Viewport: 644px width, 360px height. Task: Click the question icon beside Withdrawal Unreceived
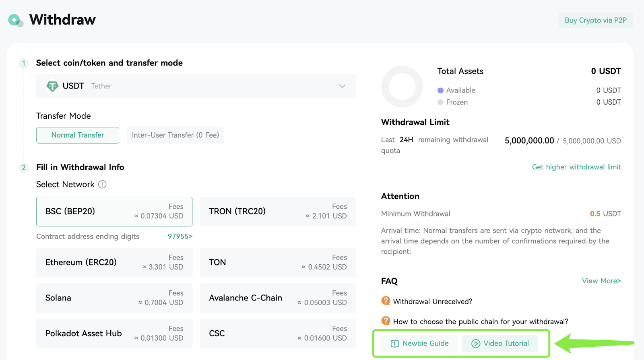(x=386, y=301)
